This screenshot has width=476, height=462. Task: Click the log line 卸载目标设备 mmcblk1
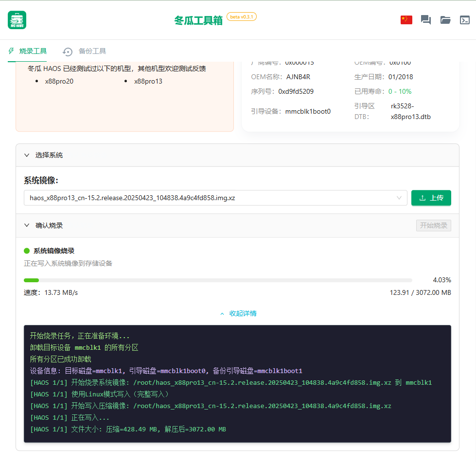pyautogui.click(x=84, y=347)
